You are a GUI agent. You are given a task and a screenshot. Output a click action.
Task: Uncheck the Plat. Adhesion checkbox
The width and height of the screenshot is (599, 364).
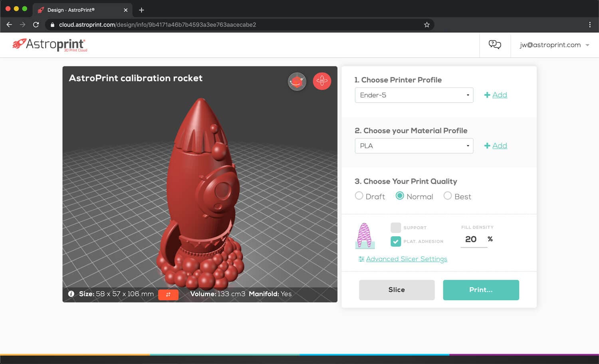pos(395,241)
